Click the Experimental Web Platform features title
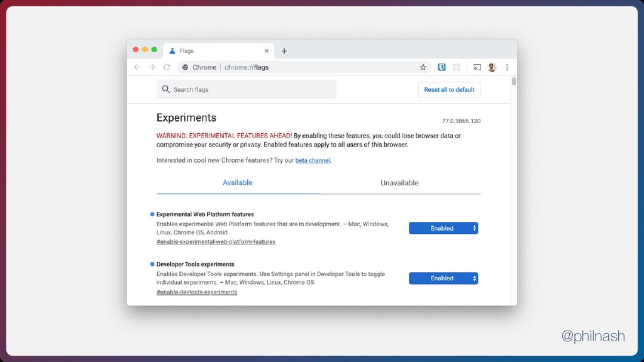 pos(205,214)
